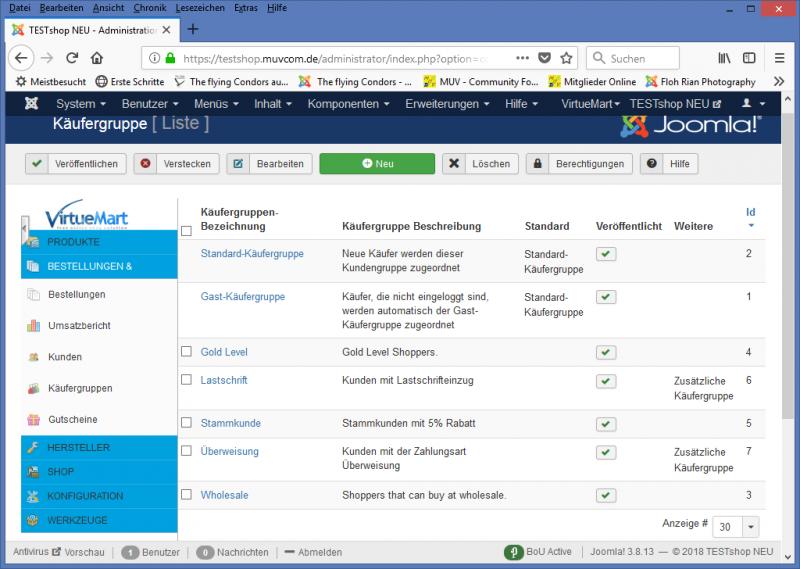Select the Stammkunde row checkbox
This screenshot has height=569, width=800.
tap(186, 423)
